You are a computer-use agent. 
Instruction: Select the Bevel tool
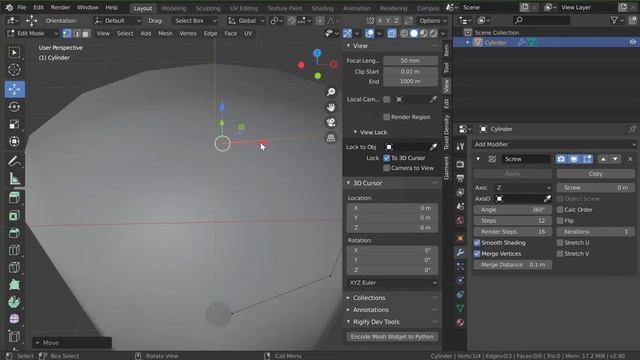14,233
